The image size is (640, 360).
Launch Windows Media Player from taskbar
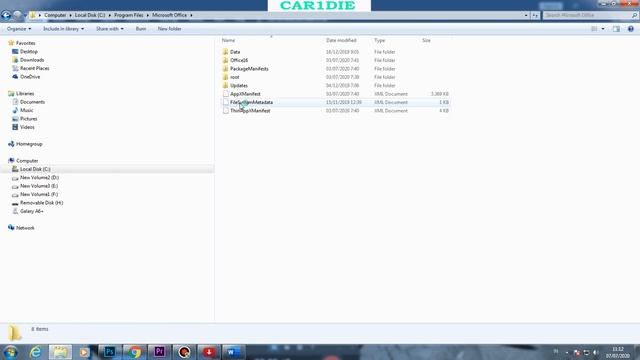tap(84, 352)
